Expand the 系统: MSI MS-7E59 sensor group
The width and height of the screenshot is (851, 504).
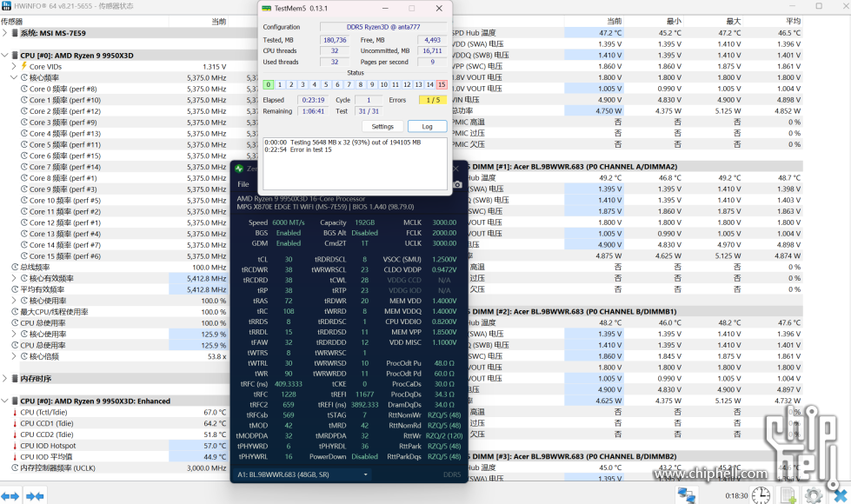(x=5, y=33)
